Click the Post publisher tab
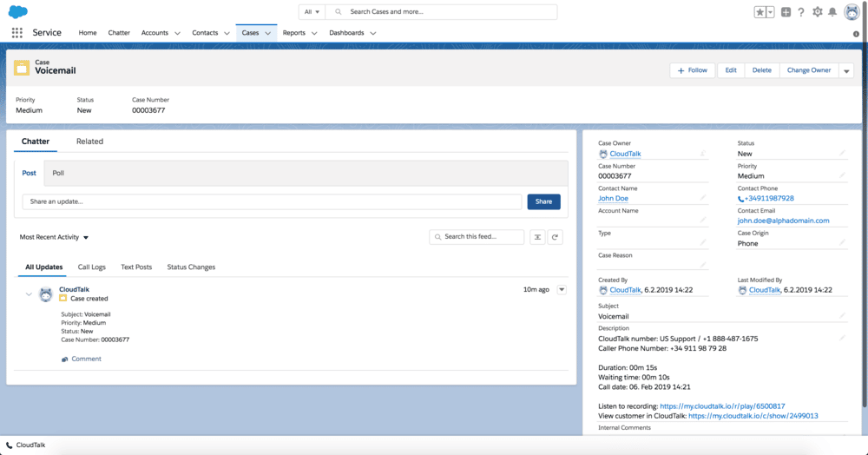Viewport: 868px width, 455px height. point(29,174)
